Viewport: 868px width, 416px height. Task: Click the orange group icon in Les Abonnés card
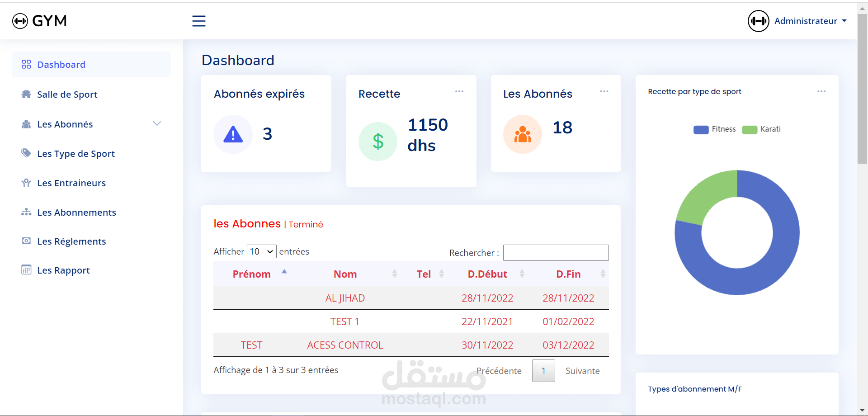coord(523,134)
